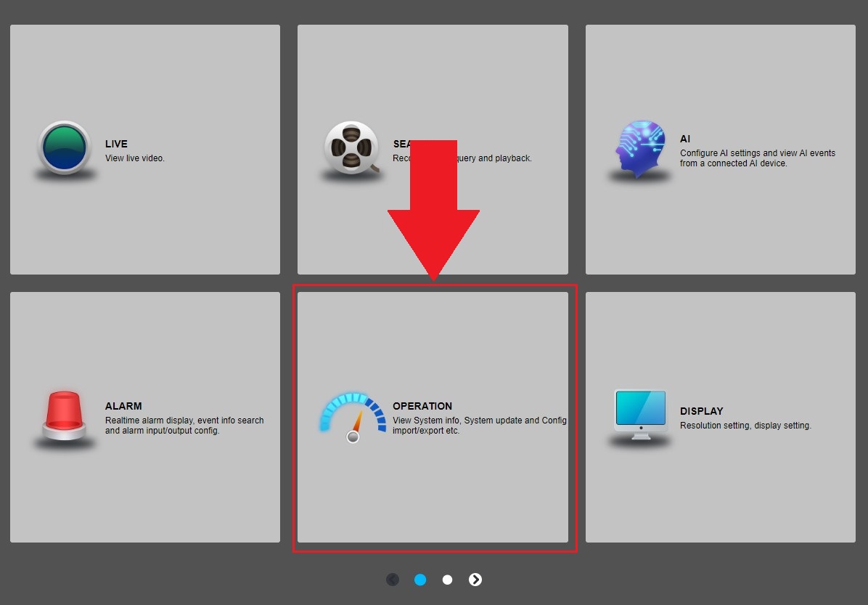Open the red siren ALARM icon
Viewport: 868px width, 605px height.
pyautogui.click(x=64, y=415)
